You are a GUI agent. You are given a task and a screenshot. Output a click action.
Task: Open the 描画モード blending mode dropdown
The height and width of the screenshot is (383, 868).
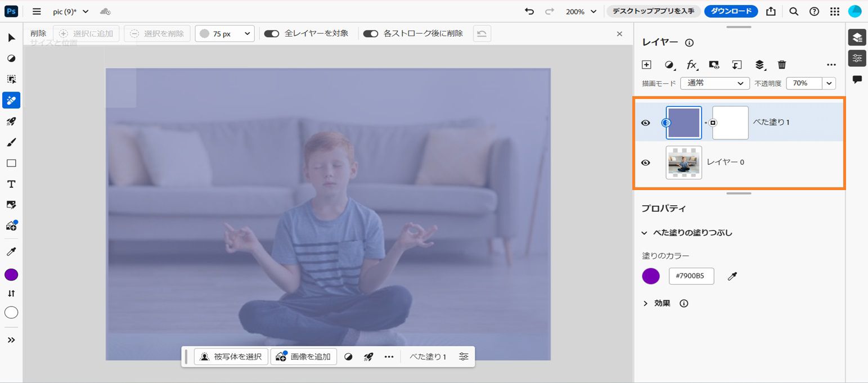(x=714, y=83)
